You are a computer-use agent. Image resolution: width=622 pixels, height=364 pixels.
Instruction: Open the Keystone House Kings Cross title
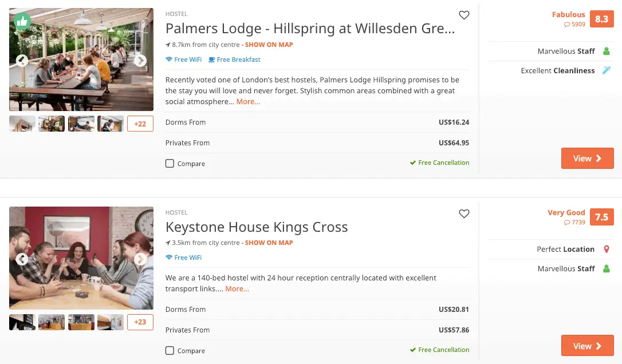(x=257, y=227)
